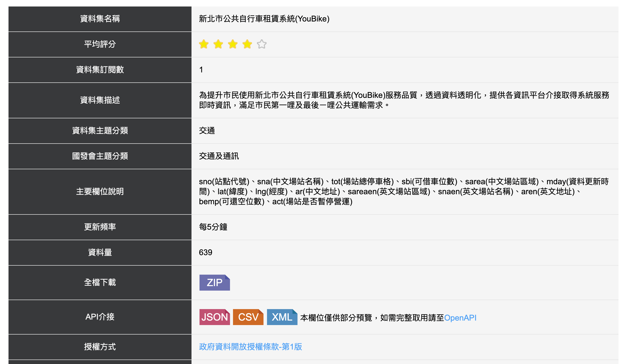Screen dimensions: 630x364
Task: Click the 資料集名稱 header cell
Action: pos(100,19)
